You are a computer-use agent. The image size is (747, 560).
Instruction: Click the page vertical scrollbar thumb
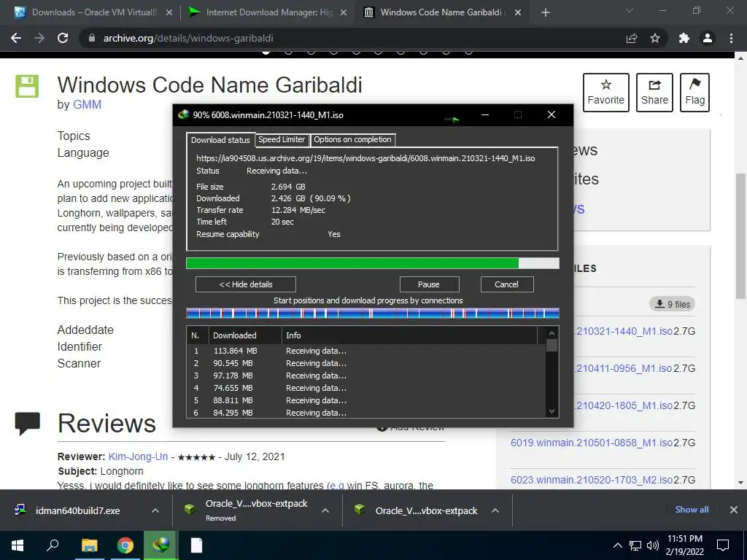[x=740, y=236]
